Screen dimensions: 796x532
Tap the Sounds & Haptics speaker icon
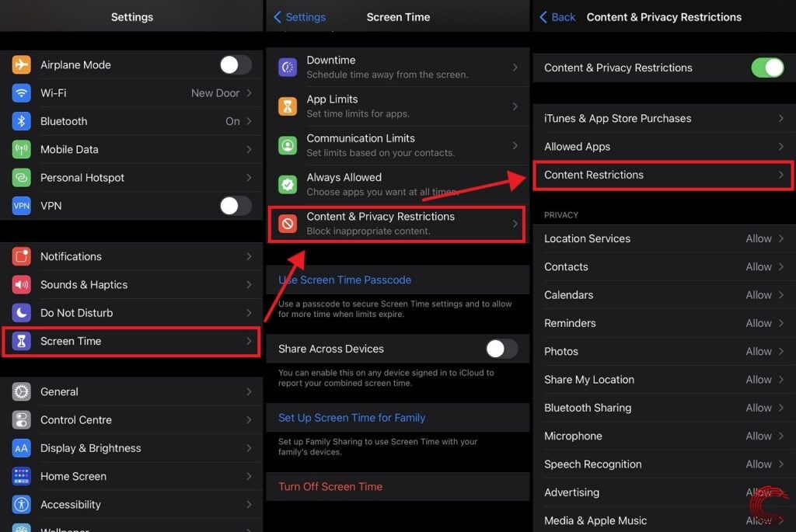tap(21, 284)
